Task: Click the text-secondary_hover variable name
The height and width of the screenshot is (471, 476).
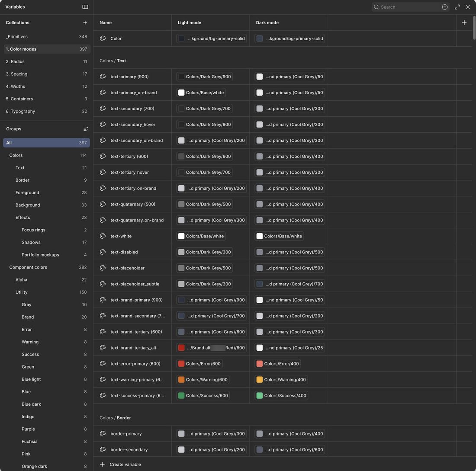Action: pyautogui.click(x=133, y=125)
